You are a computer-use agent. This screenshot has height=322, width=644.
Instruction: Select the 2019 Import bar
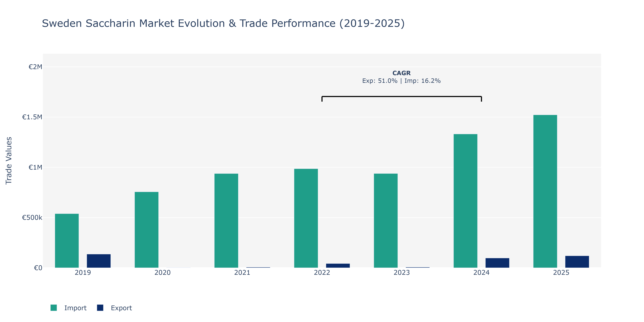[x=67, y=241]
